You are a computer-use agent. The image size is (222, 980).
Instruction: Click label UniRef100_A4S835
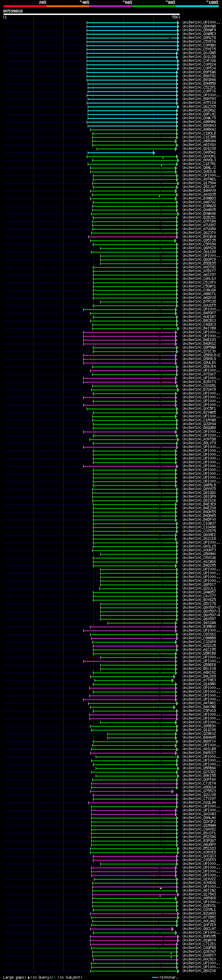pyautogui.click(x=199, y=194)
